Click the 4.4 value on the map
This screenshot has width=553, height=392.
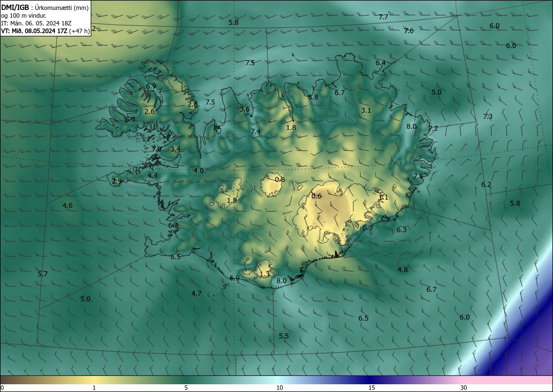coord(153,175)
